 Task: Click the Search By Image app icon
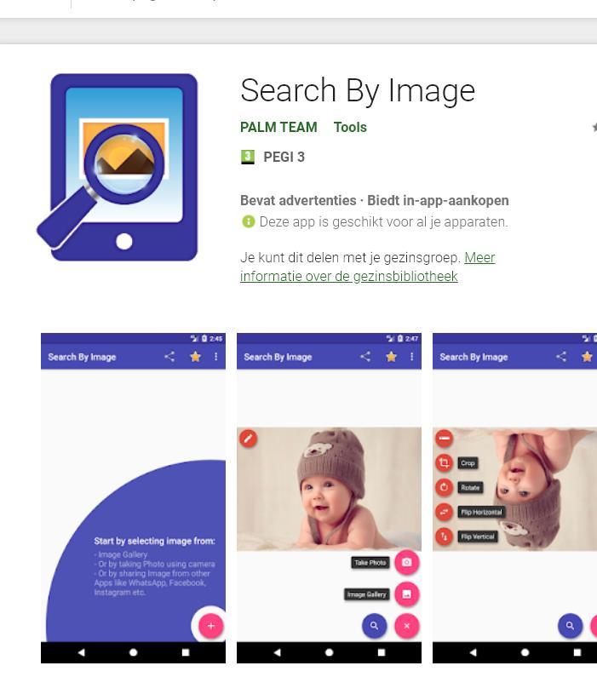pyautogui.click(x=118, y=167)
